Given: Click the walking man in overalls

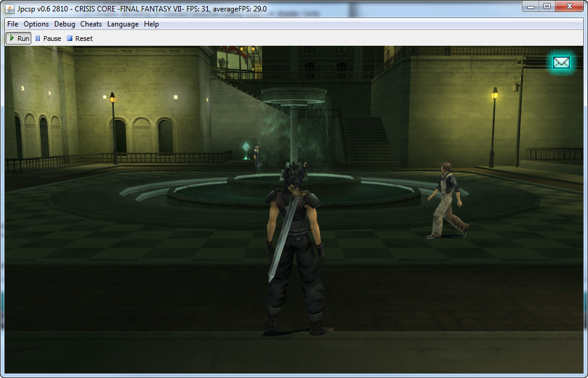Looking at the screenshot, I should (x=448, y=200).
